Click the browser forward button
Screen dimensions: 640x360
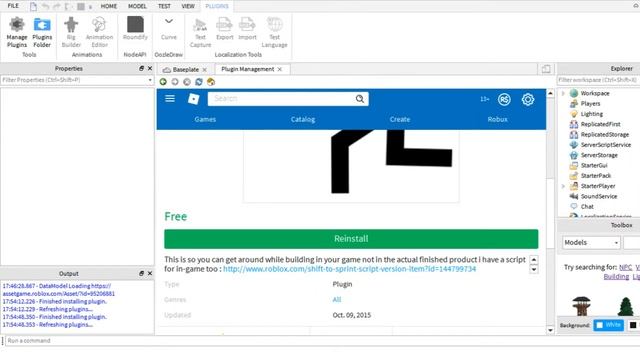click(175, 82)
